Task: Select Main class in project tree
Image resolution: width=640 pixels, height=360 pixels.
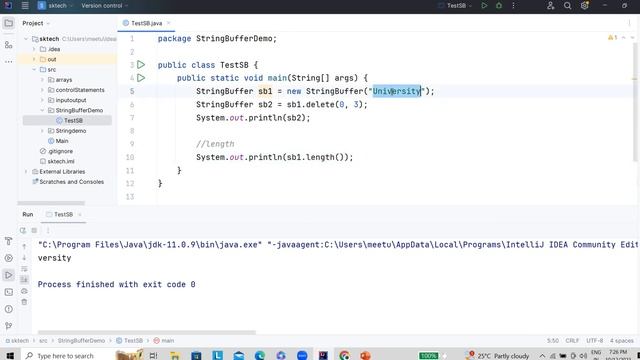Action: click(x=58, y=141)
